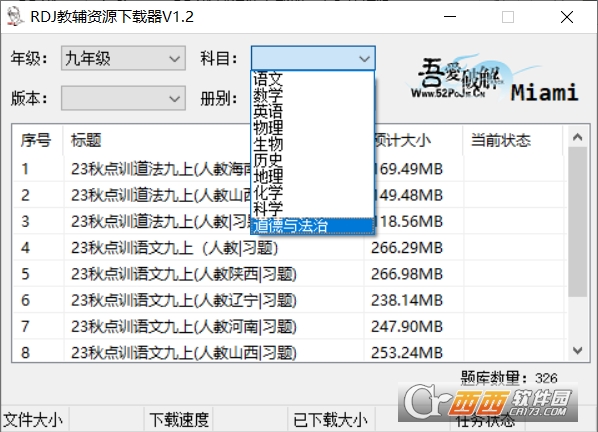The height and width of the screenshot is (432, 598).
Task: Click size cell 253.24MB
Action: coord(407,353)
